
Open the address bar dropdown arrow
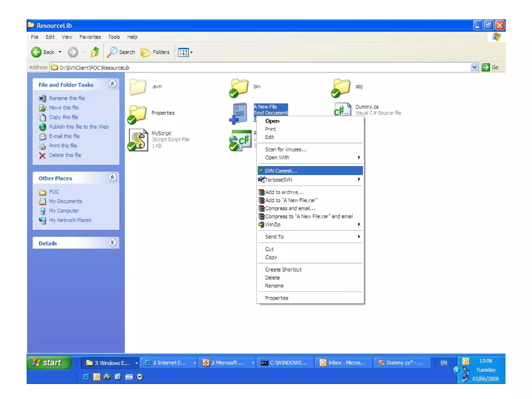[474, 68]
